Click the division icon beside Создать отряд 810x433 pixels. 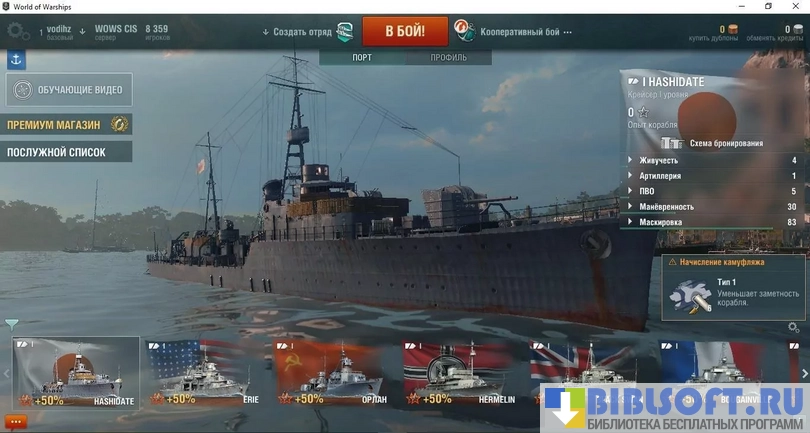coord(345,30)
